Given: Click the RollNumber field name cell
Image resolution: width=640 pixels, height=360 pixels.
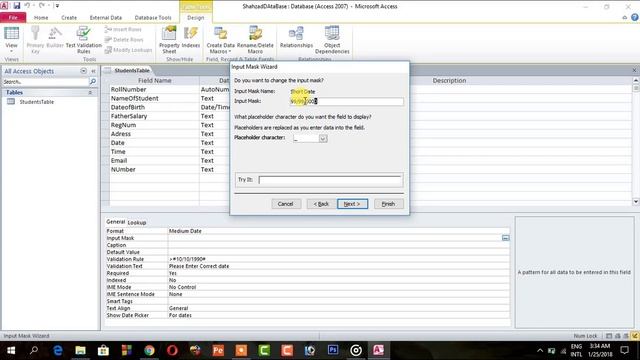Looking at the screenshot, I should (154, 89).
